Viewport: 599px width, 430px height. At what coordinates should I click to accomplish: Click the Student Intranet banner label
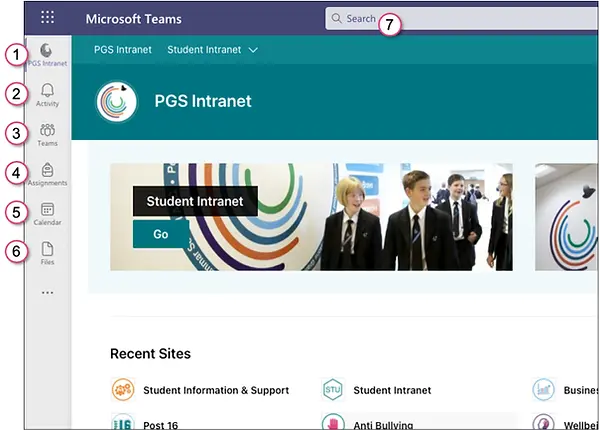(x=195, y=201)
